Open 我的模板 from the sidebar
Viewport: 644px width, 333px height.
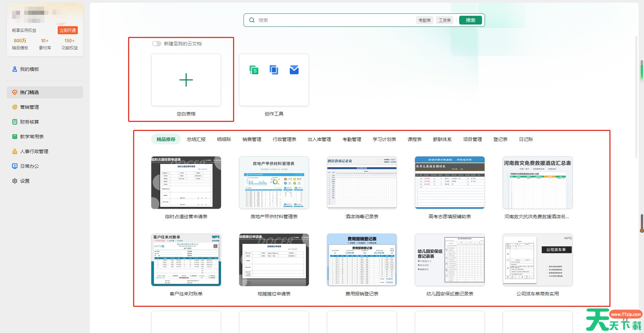30,69
